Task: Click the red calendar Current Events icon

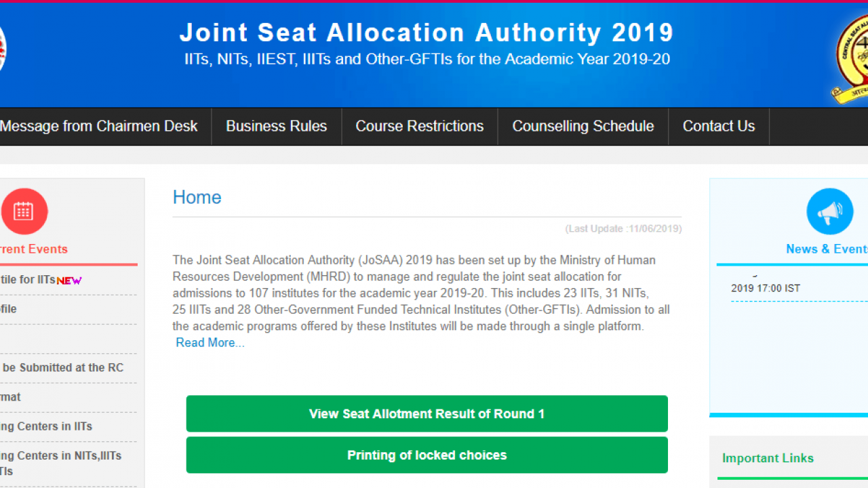Action: 24,211
